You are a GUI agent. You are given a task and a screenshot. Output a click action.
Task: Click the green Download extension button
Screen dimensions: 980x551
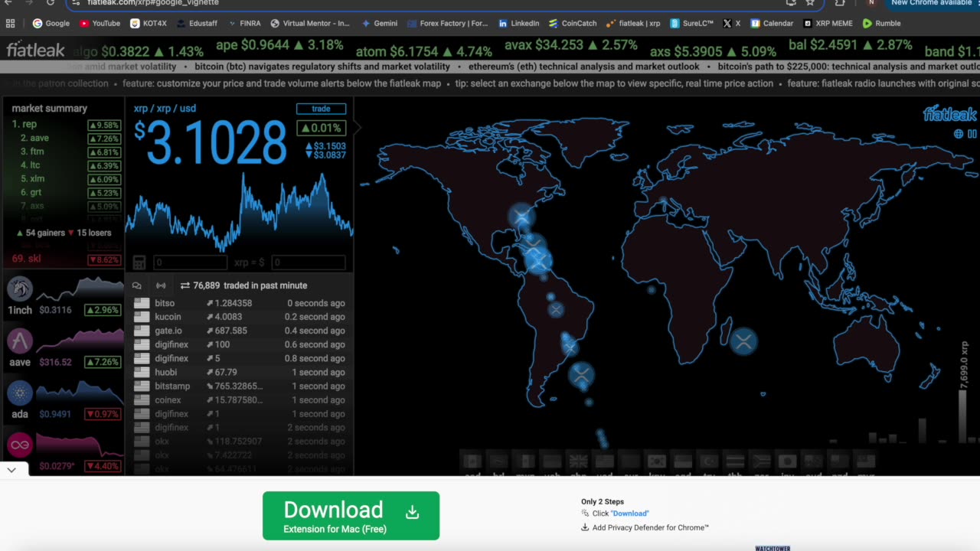point(351,516)
